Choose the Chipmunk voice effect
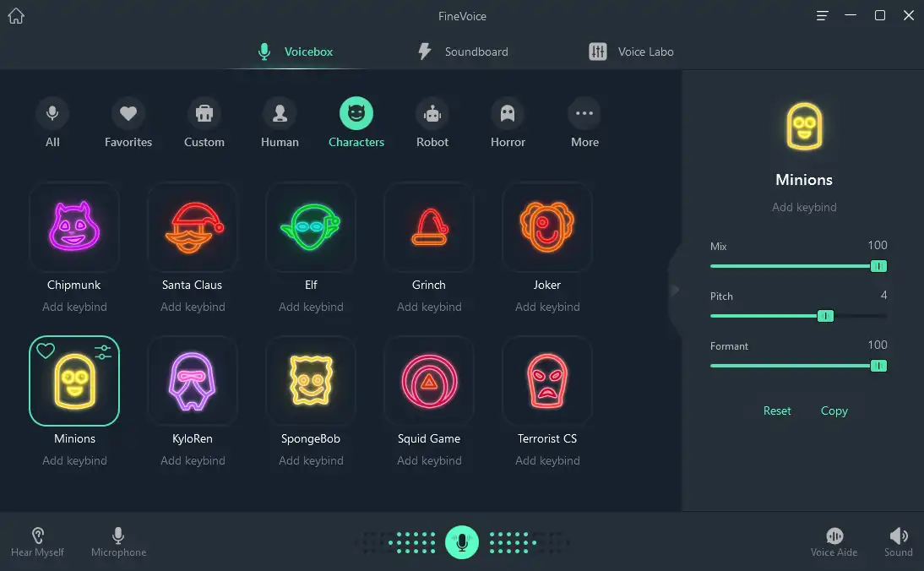This screenshot has height=571, width=924. 74,227
